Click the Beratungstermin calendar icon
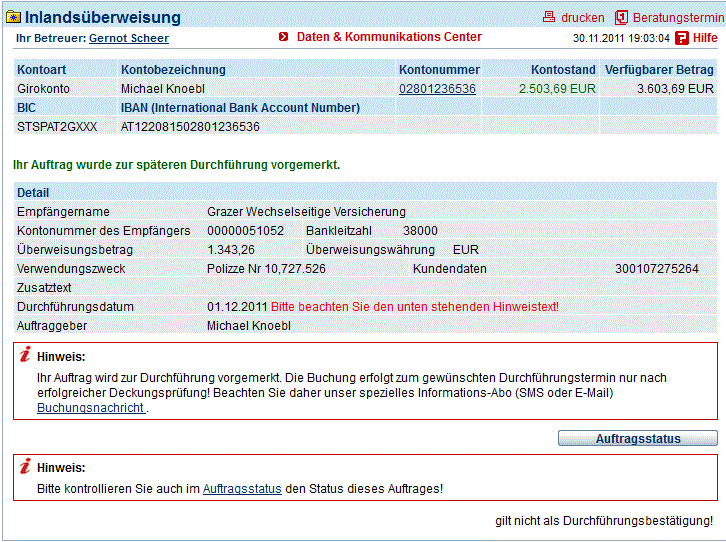726x542 pixels. 621,18
